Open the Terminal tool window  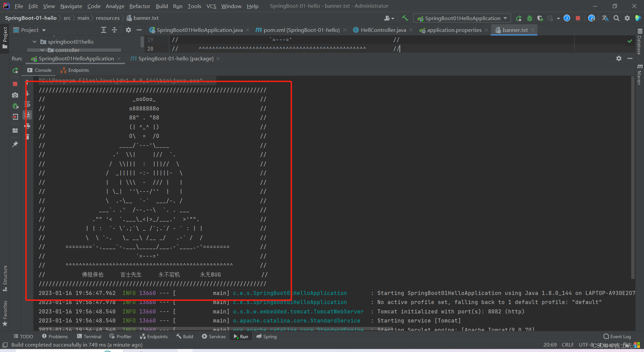point(89,336)
